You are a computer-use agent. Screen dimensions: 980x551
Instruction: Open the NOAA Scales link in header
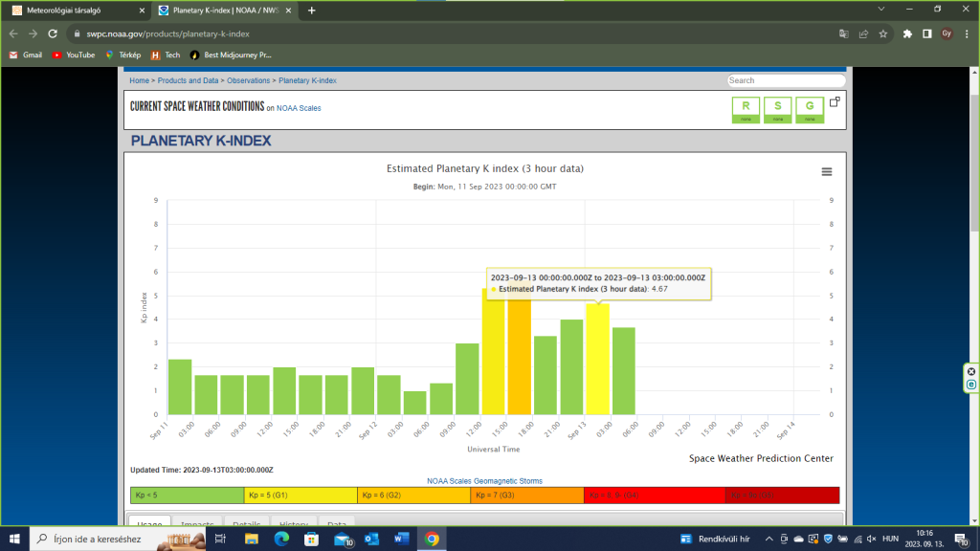(x=299, y=108)
